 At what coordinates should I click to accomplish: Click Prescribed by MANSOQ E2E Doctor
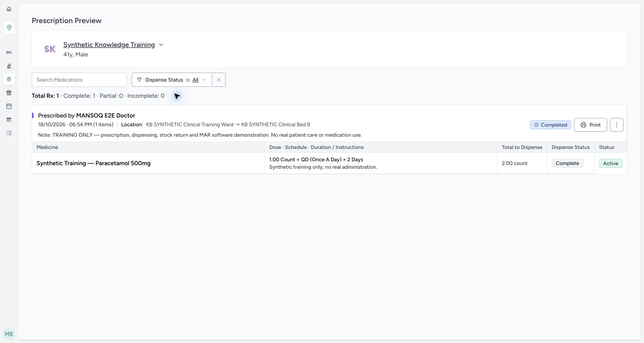click(x=86, y=115)
